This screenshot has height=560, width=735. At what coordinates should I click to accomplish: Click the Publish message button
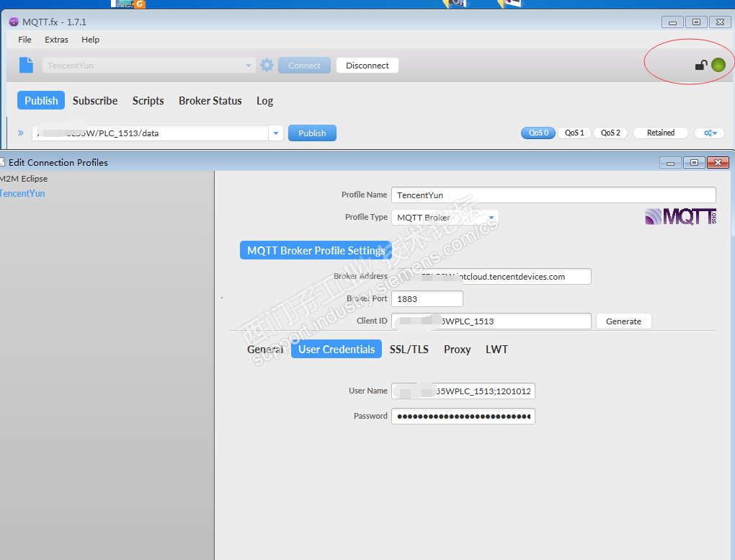click(x=312, y=133)
